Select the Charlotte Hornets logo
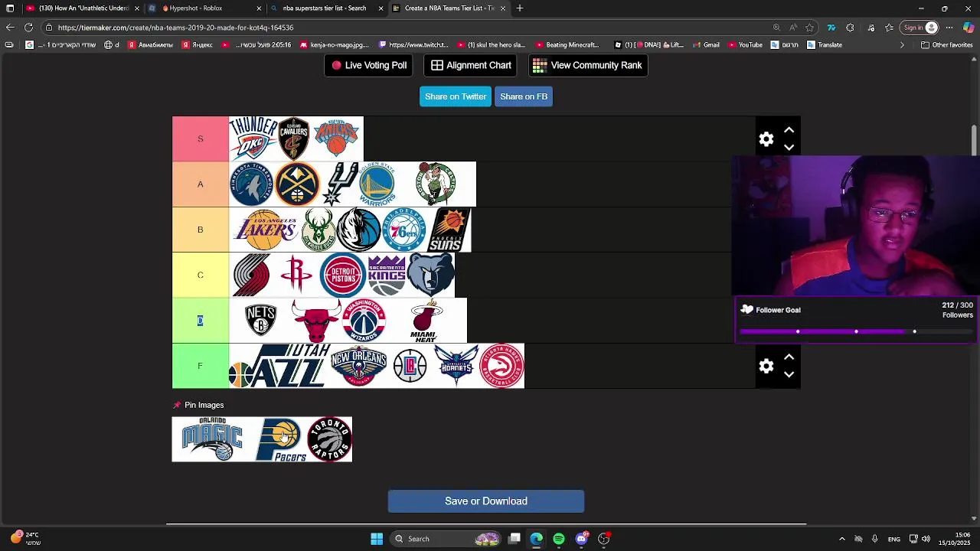Viewport: 980px width, 551px height. (x=456, y=366)
